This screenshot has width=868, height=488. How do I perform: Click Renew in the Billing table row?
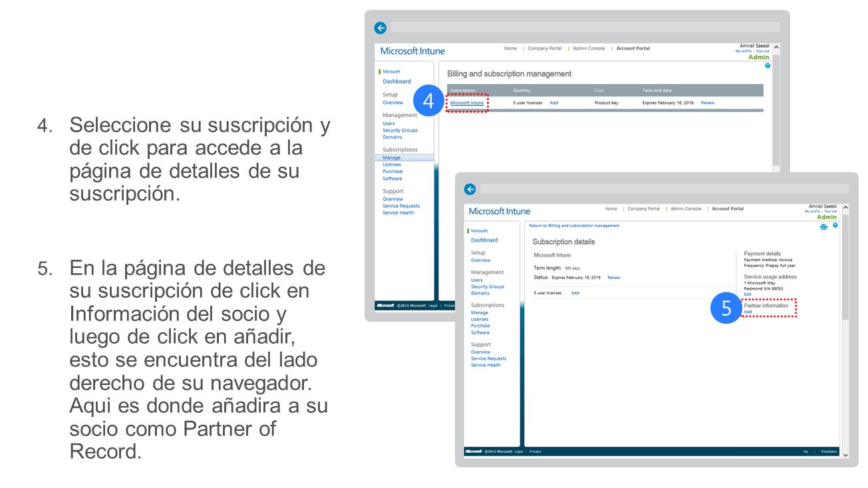tap(708, 103)
